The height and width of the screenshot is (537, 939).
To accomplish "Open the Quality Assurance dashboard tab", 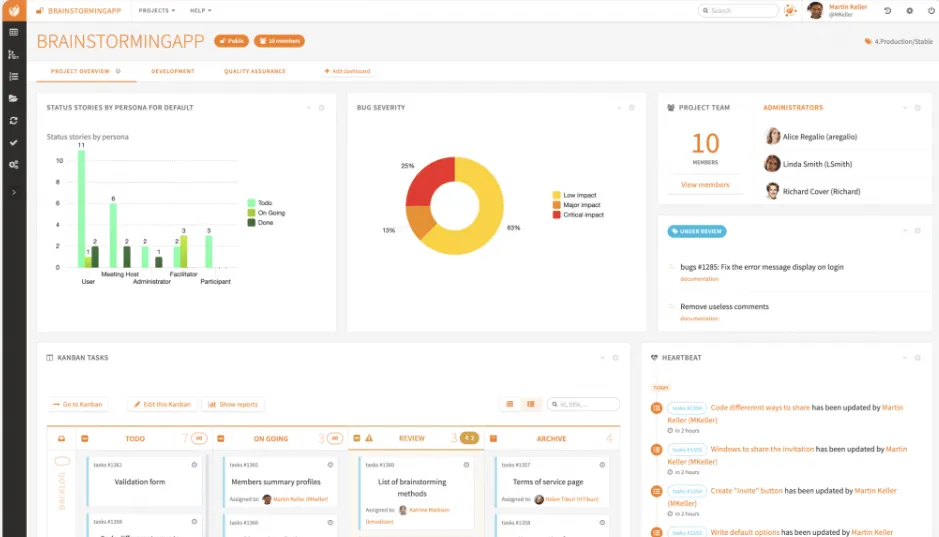I will point(255,71).
